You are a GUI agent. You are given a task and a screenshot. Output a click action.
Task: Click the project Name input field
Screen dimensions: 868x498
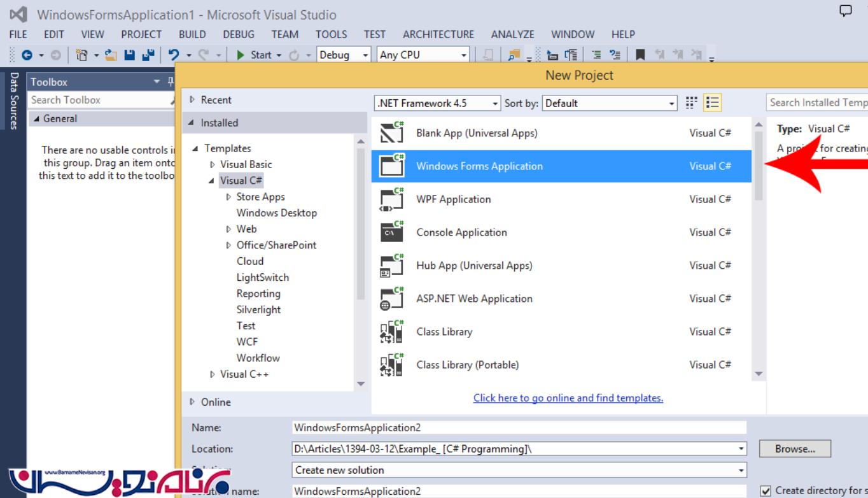pos(519,428)
